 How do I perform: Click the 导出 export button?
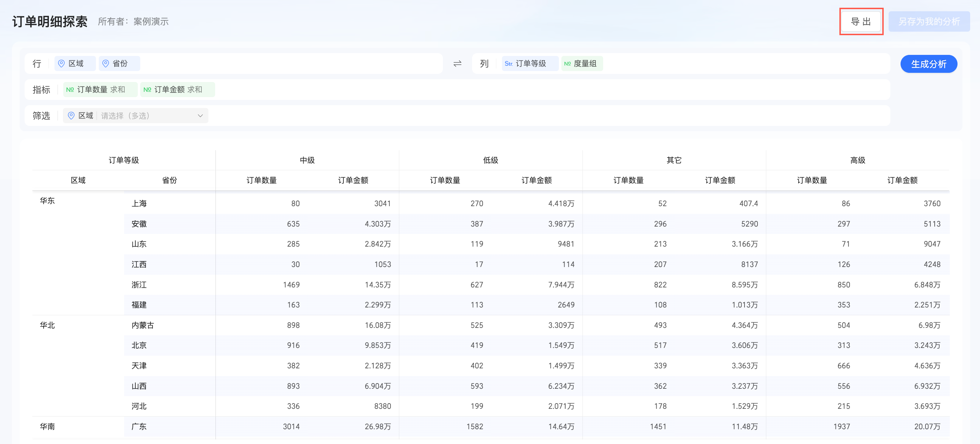(860, 21)
